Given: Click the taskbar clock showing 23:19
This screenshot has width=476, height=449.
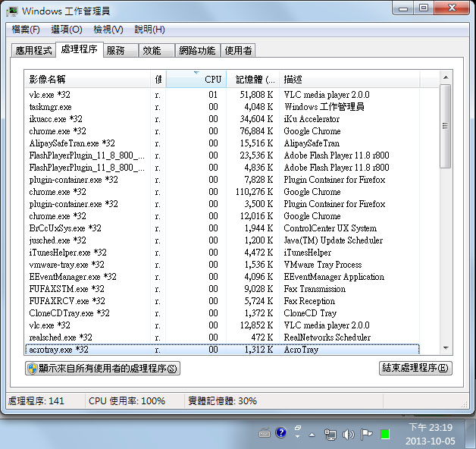Looking at the screenshot, I should click(x=431, y=434).
